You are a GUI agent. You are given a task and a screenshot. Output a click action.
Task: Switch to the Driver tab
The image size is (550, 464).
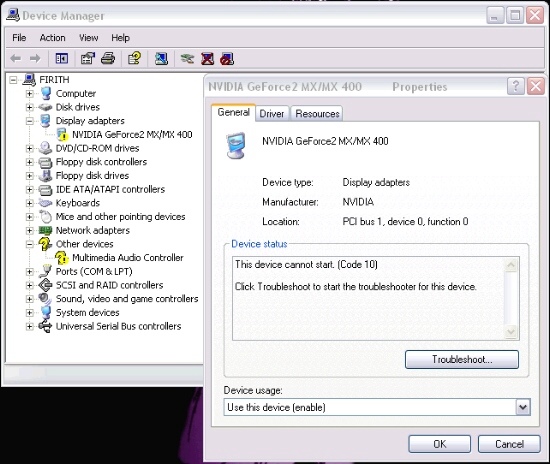pyautogui.click(x=271, y=114)
